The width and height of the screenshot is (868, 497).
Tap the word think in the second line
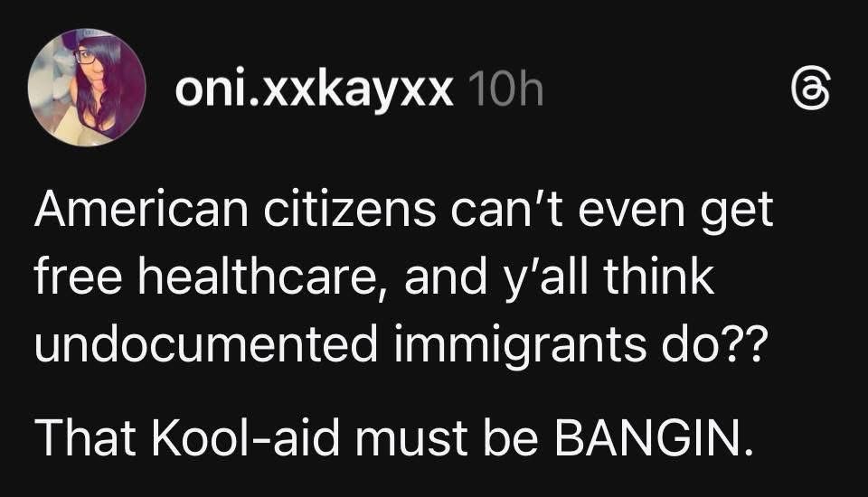click(659, 277)
